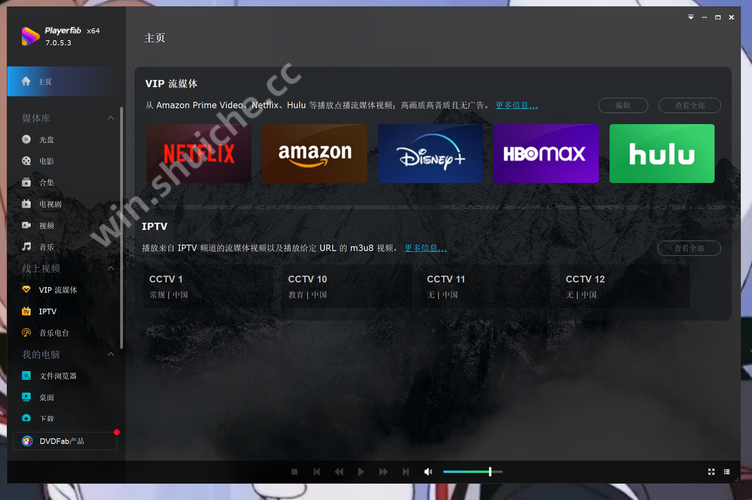The width and height of the screenshot is (752, 500).
Task: Click the sidebar vertical scrollbar
Action: coord(121,227)
